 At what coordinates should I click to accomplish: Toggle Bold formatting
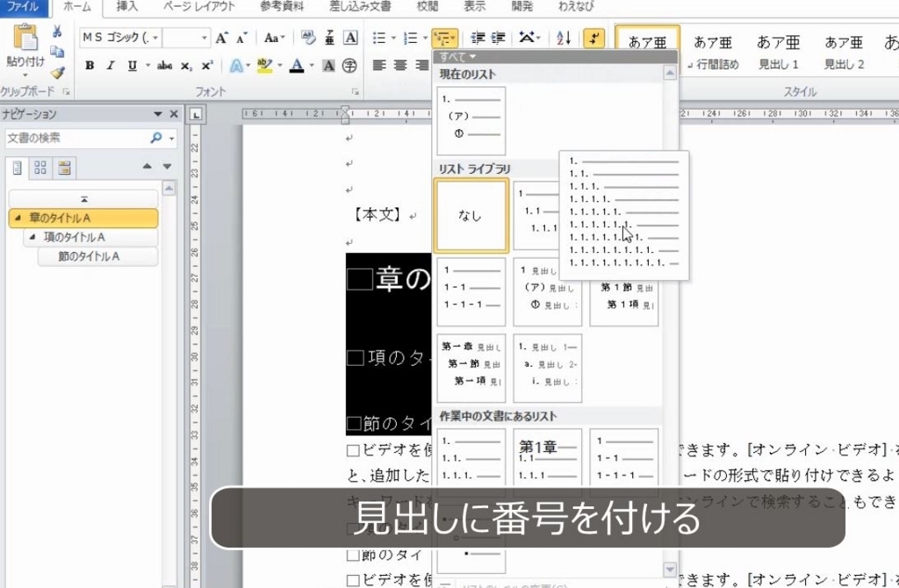pyautogui.click(x=90, y=66)
